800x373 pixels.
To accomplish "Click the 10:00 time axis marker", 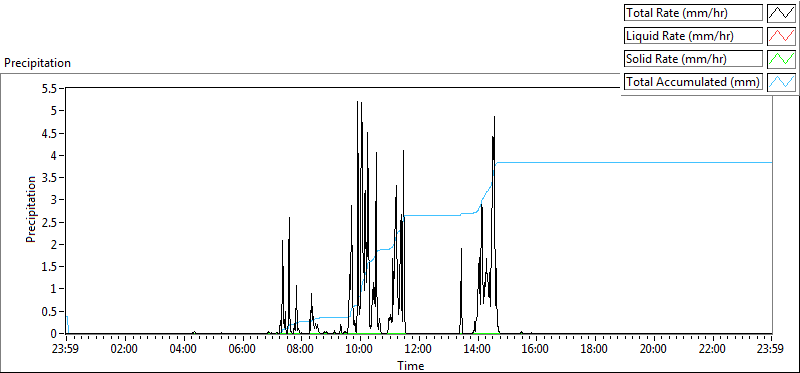I will (360, 350).
